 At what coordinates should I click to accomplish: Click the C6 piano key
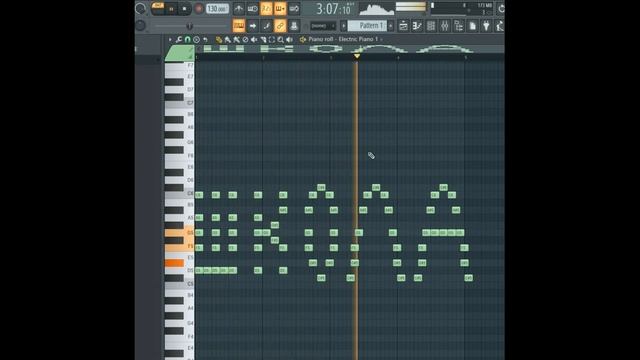(x=180, y=193)
